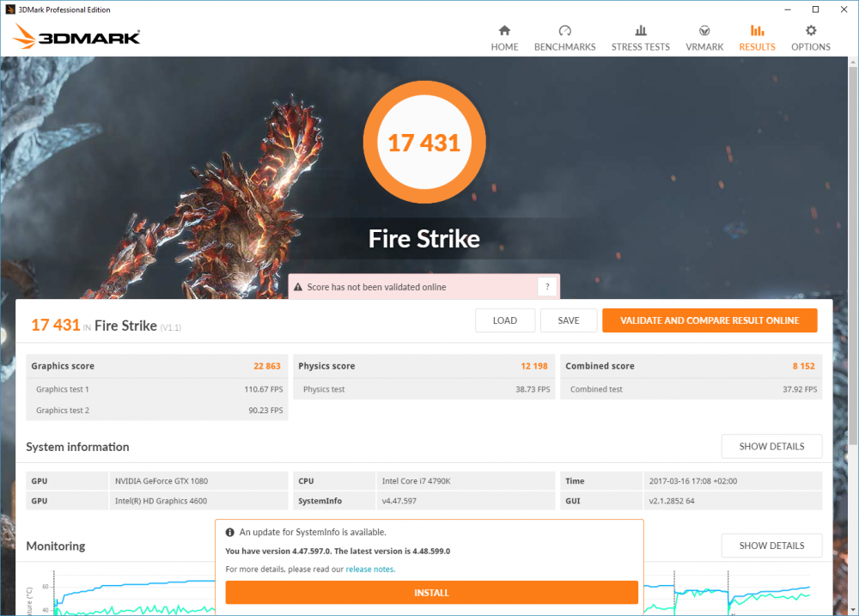Click the Fire Strike banner title
This screenshot has height=616, width=859.
tap(424, 239)
